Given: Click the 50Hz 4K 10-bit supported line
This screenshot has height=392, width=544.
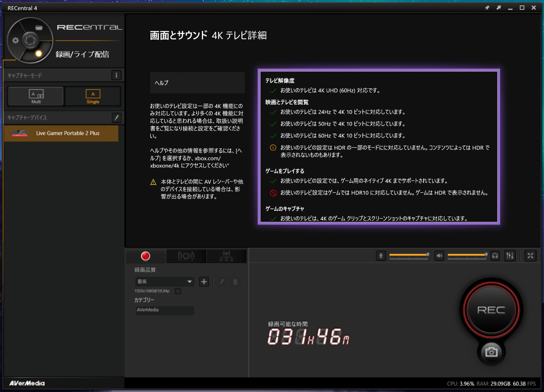Looking at the screenshot, I should 338,124.
